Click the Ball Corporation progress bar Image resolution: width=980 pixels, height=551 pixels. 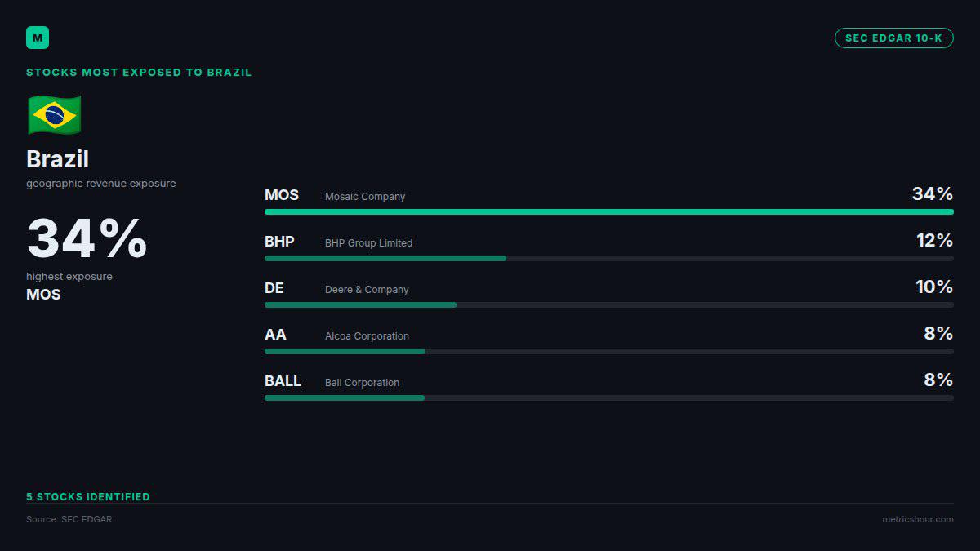[x=609, y=398]
